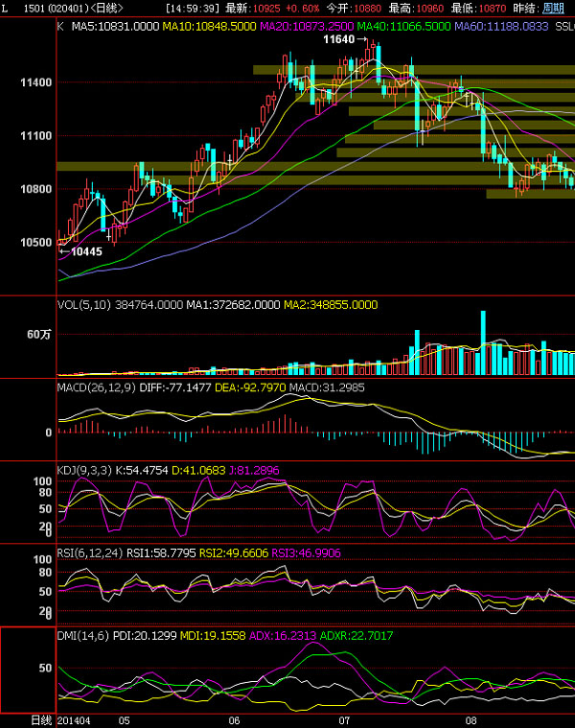This screenshot has height=728, width=575.
Task: Click the 11100 price axis label
Action: point(35,136)
